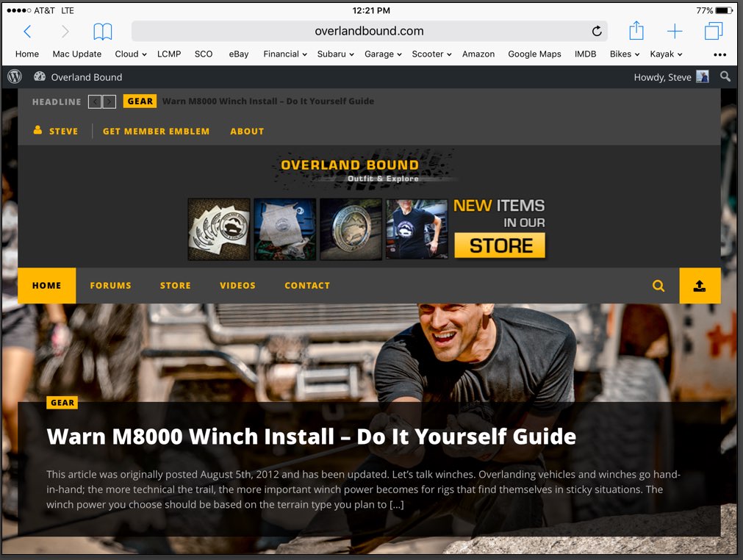743x560 pixels.
Task: Open the Overland Bound dashboard icon
Action: [40, 76]
